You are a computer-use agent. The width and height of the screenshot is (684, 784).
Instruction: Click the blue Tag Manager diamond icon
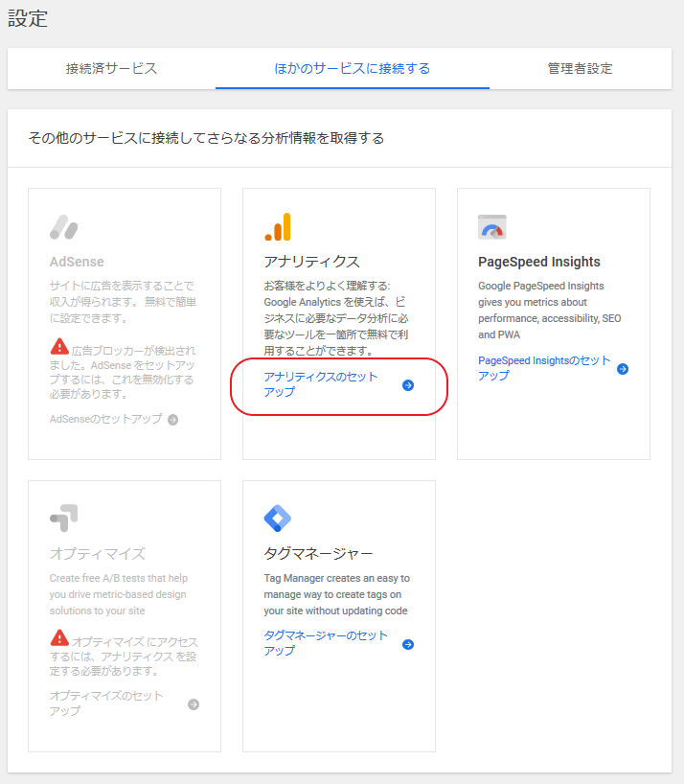click(x=277, y=519)
